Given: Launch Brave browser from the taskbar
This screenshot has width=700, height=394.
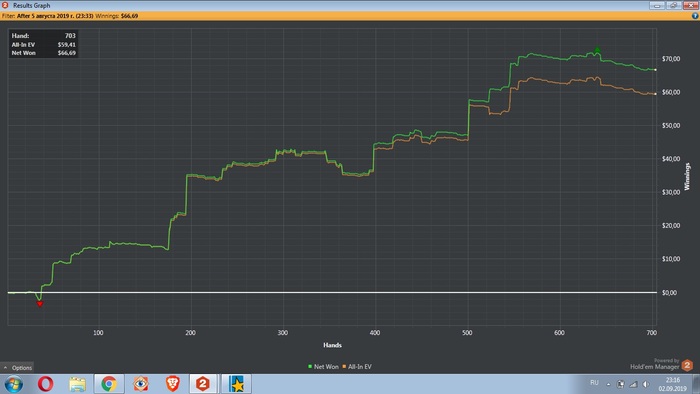Looking at the screenshot, I should click(x=173, y=384).
